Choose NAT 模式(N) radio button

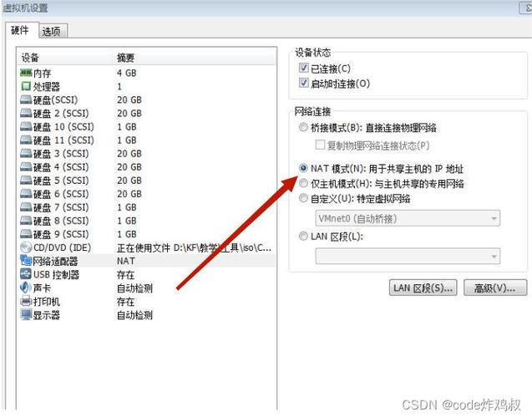[303, 168]
